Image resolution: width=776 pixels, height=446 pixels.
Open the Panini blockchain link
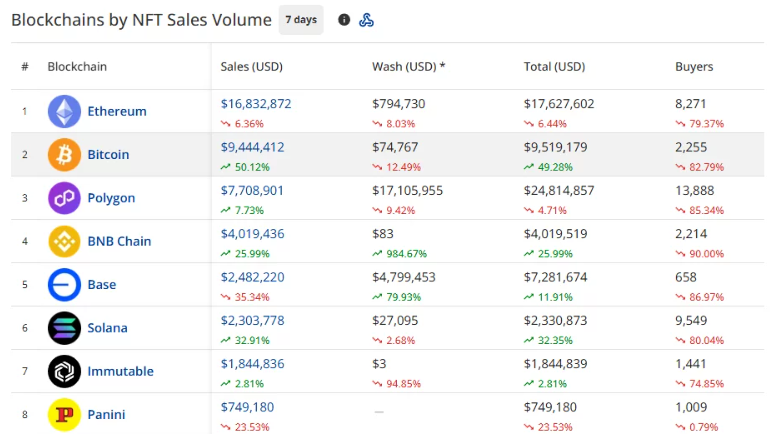click(106, 414)
